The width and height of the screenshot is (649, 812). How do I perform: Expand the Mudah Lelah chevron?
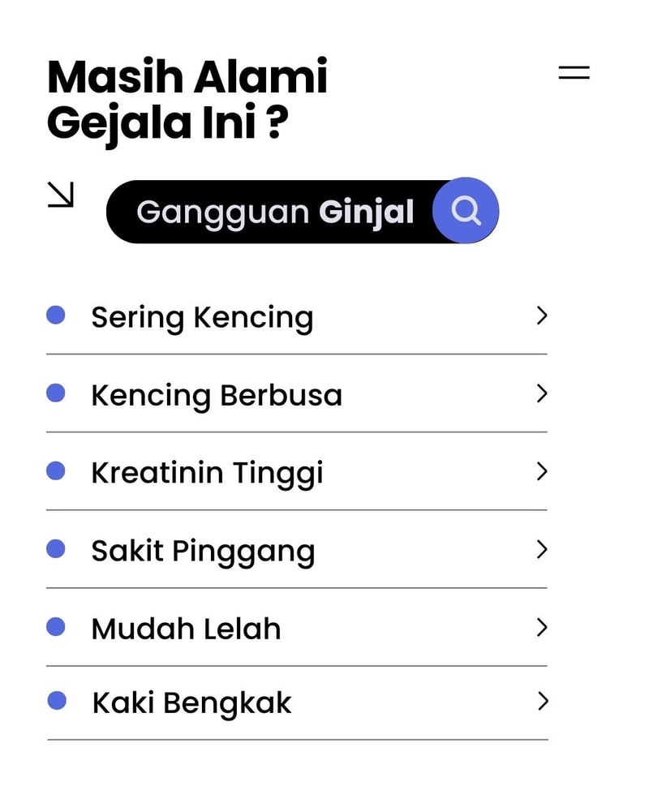click(542, 627)
